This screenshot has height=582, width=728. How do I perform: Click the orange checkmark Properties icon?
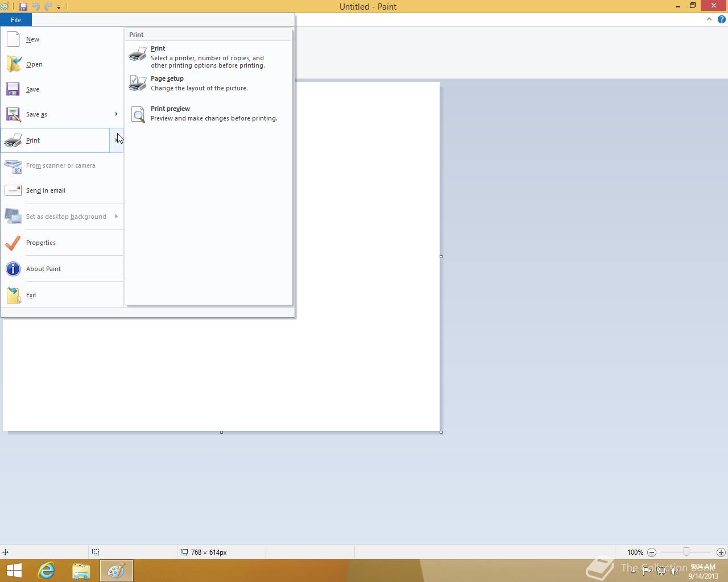13,243
